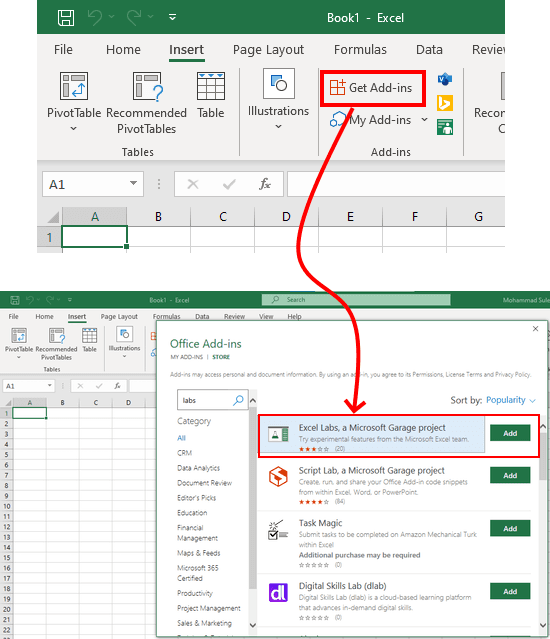Click the category list scroll-down arrow
Viewport: 550px width, 639px height.
tap(253, 625)
